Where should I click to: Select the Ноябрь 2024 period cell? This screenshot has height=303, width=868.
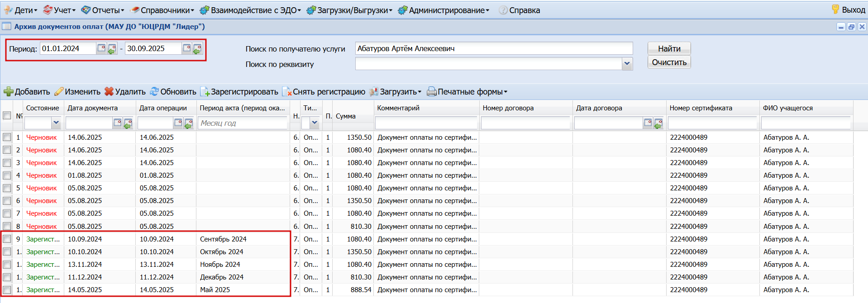point(243,264)
